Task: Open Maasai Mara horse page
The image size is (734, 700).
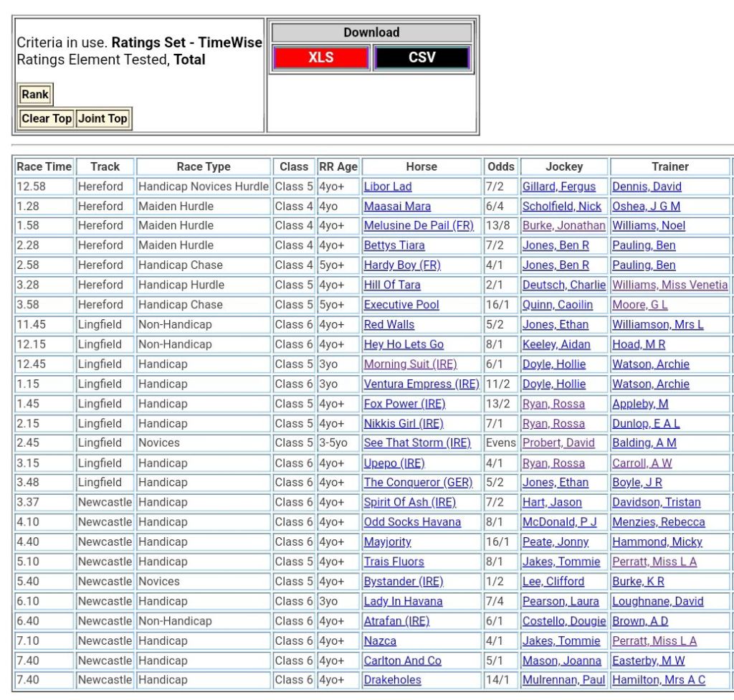Action: pyautogui.click(x=397, y=206)
